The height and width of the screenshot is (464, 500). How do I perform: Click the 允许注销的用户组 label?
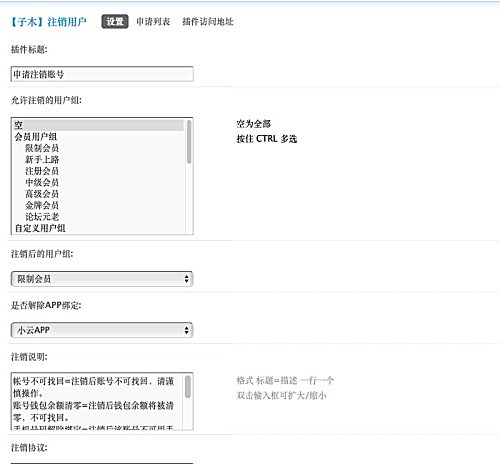click(46, 100)
